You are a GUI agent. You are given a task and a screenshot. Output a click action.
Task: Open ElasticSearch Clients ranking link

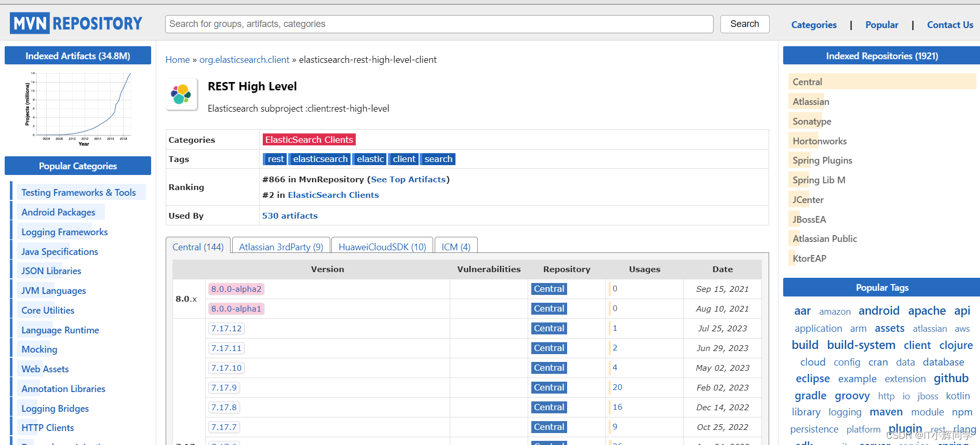point(333,195)
